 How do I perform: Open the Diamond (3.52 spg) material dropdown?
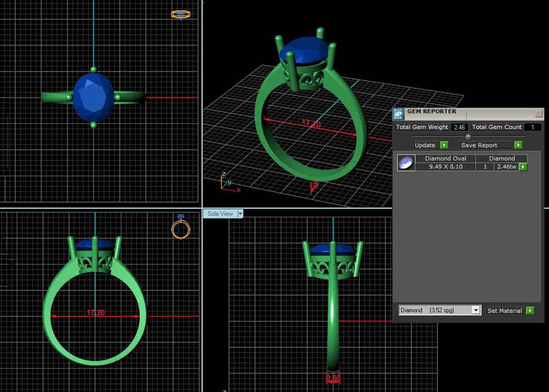[x=475, y=310]
